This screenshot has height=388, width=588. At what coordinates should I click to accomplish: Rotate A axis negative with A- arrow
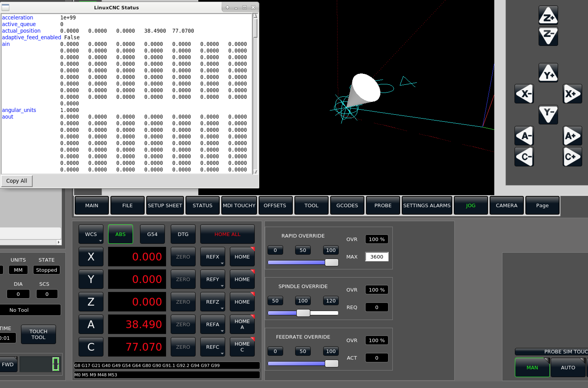click(x=524, y=136)
